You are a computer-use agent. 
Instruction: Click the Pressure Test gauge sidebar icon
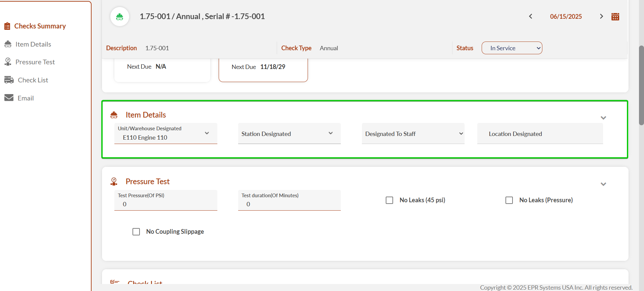(x=8, y=62)
